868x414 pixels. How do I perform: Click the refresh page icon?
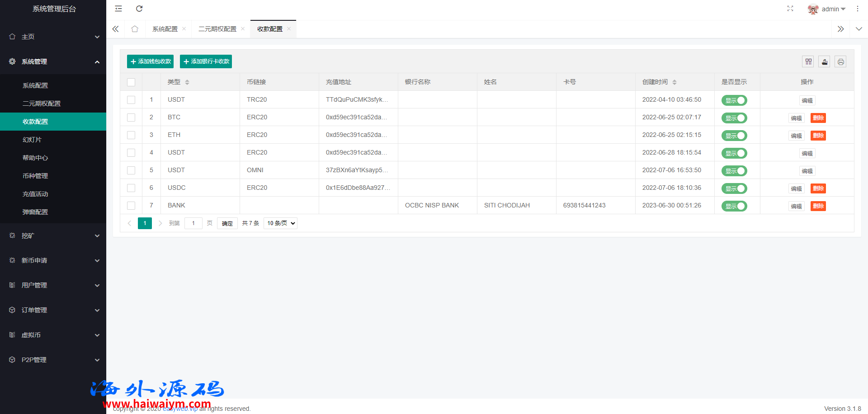pos(139,9)
